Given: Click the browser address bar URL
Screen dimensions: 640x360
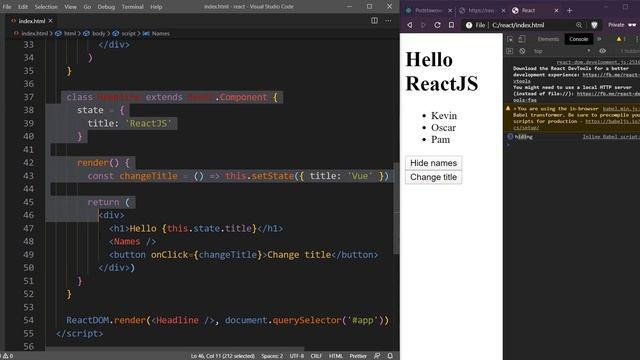Looking at the screenshot, I should click(x=518, y=25).
